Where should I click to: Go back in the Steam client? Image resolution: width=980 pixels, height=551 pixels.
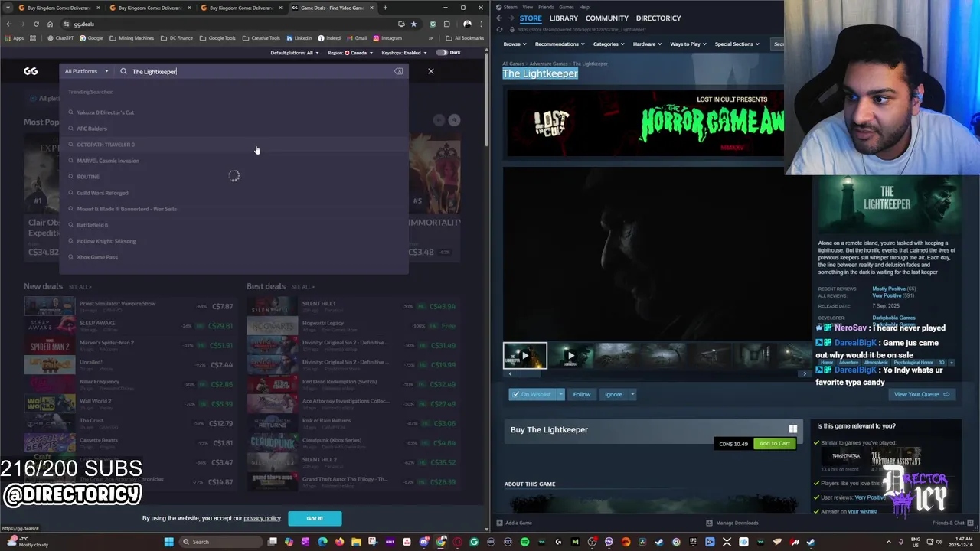(x=499, y=18)
